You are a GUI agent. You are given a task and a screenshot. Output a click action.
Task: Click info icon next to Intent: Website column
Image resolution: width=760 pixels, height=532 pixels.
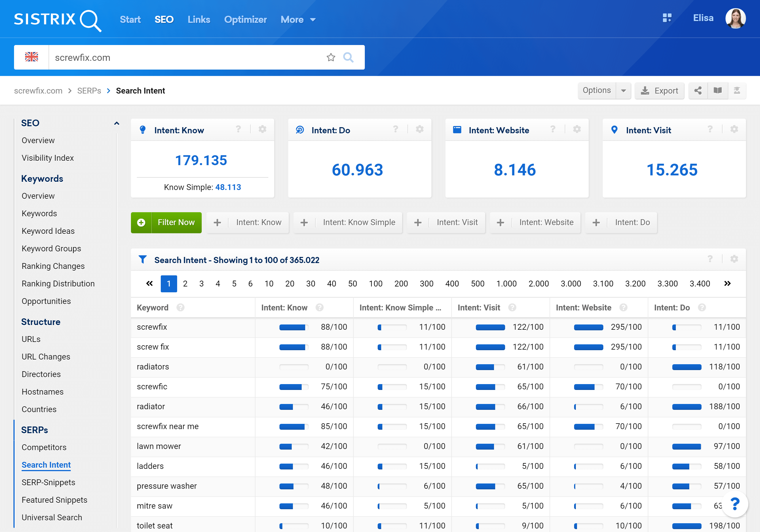[x=623, y=308]
